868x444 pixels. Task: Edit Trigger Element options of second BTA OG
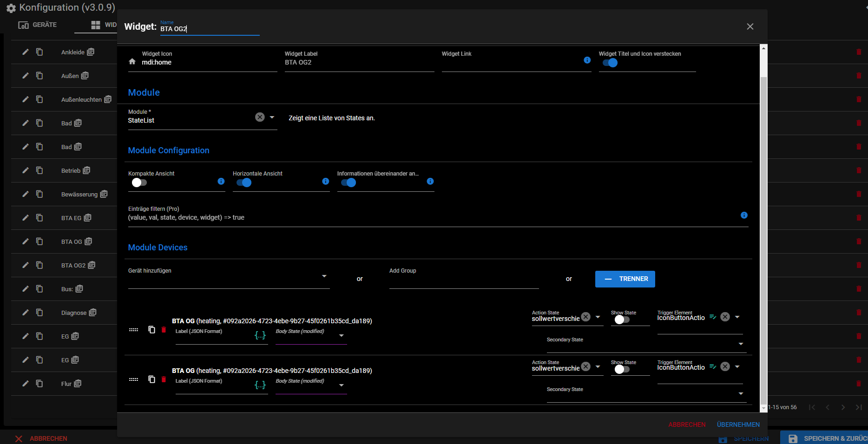pos(713,366)
